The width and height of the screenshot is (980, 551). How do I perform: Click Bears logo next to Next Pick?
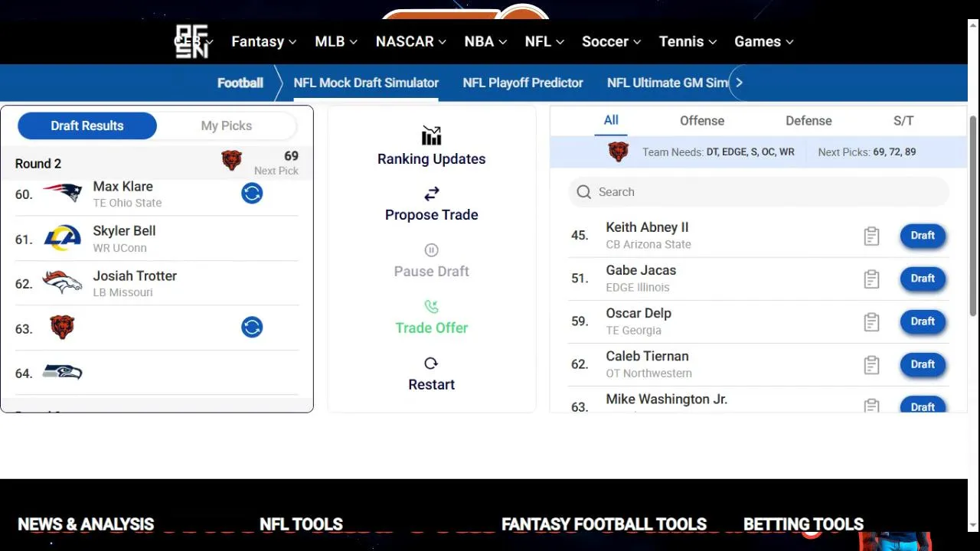[231, 160]
